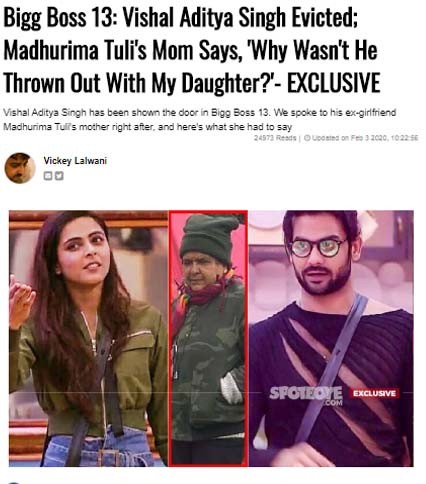Click the red EXCLUSIVE badge on image
This screenshot has width=426, height=484.
374,393
